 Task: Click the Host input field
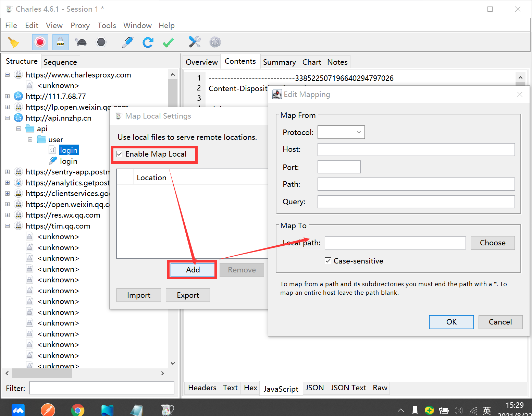tap(416, 149)
